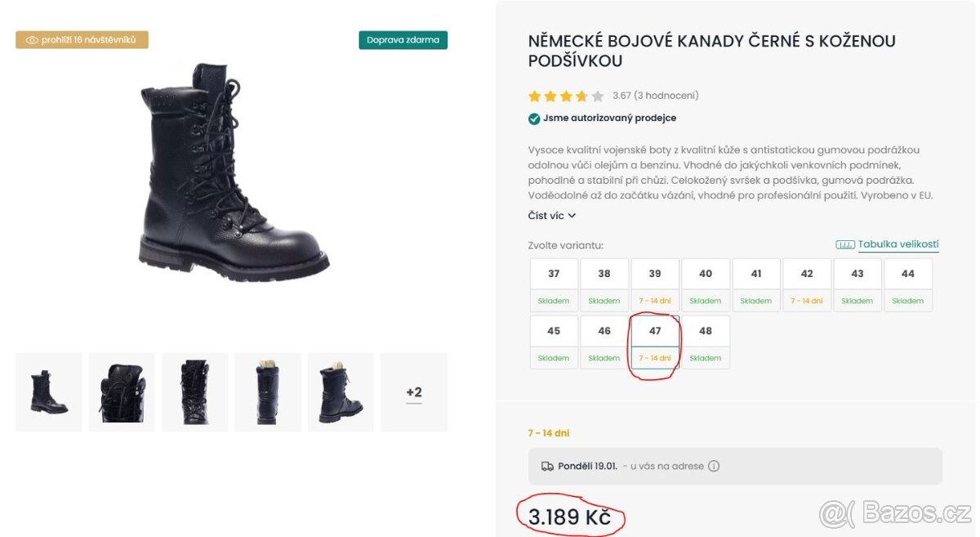Click the delivery truck icon
Image resolution: width=980 pixels, height=537 pixels.
(547, 466)
